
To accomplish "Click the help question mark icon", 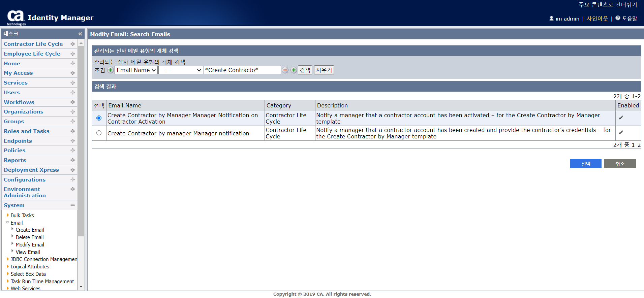I will pos(618,18).
